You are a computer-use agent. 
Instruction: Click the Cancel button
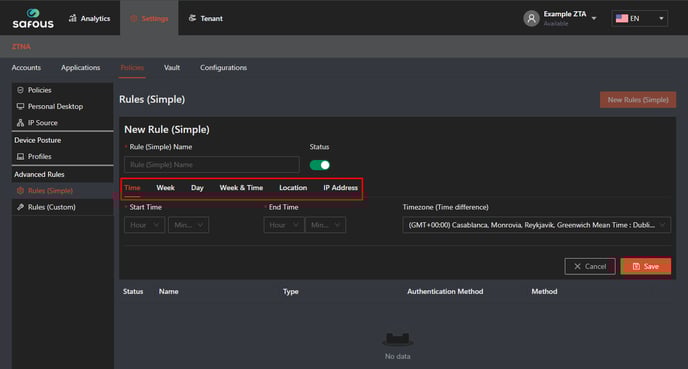point(590,266)
